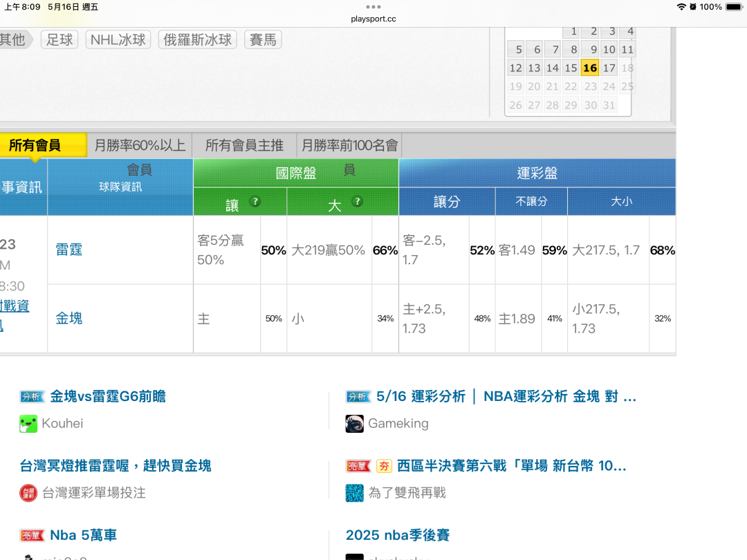
Task: Tap the 亮單 badge beside Nba 5萬車
Action: click(33, 535)
